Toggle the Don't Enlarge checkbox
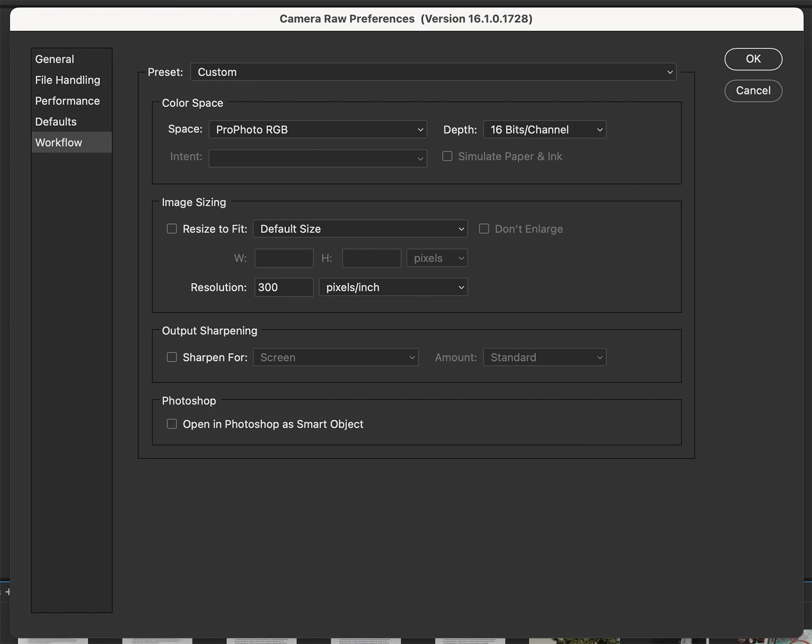Viewport: 812px width, 644px height. pos(484,229)
